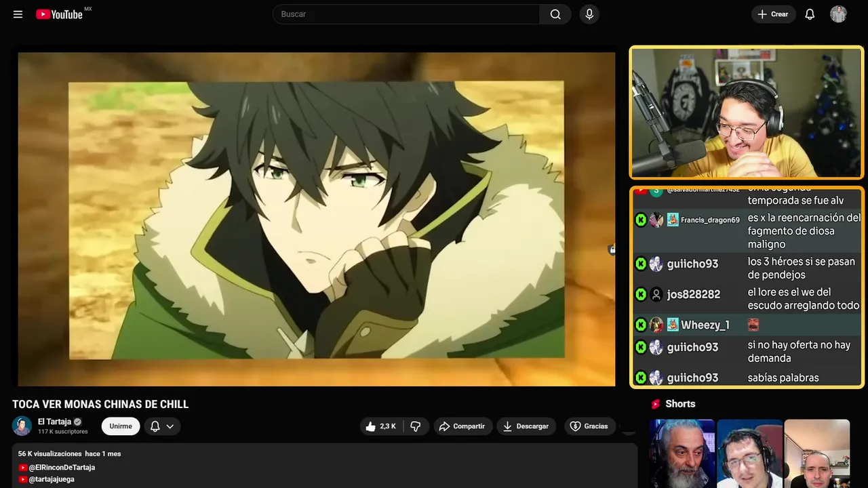Click the magnifying glass search button
The image size is (868, 488).
click(555, 14)
